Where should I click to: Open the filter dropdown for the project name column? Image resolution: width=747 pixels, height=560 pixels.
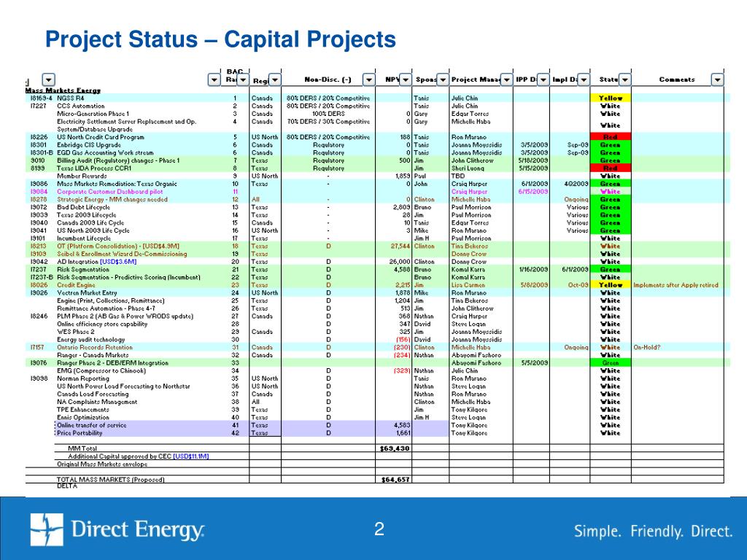coord(214,79)
